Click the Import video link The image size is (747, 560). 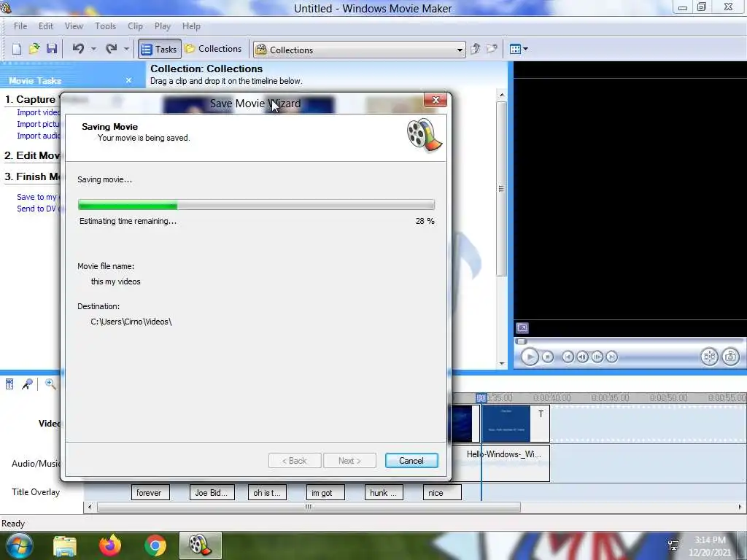click(38, 112)
